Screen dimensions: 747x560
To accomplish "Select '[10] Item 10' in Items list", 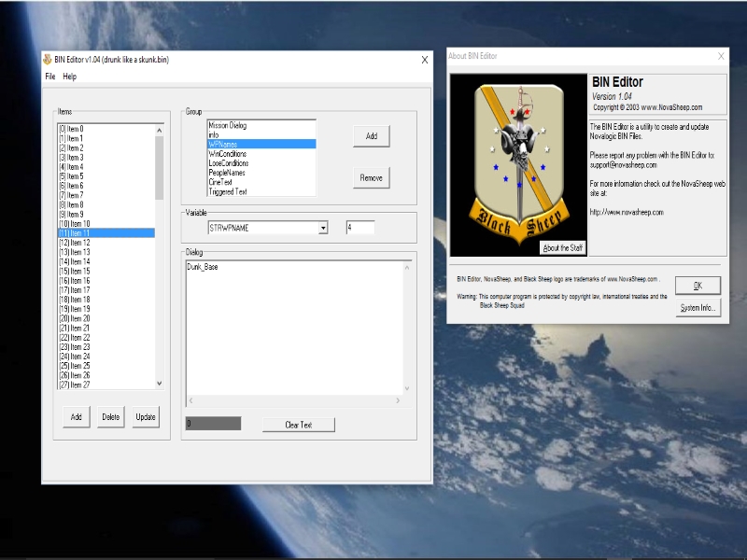I will 106,224.
